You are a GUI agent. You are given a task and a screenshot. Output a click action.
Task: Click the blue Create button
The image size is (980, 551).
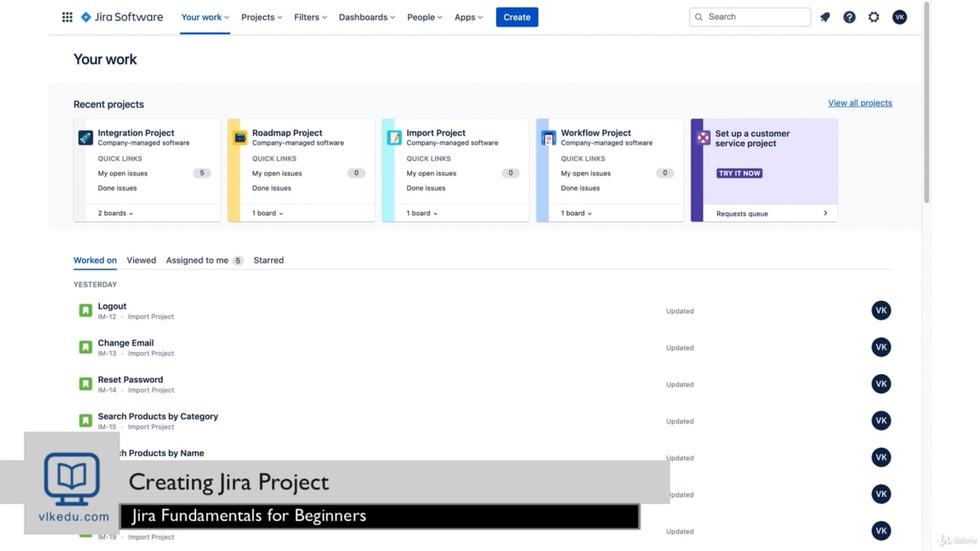pyautogui.click(x=517, y=17)
